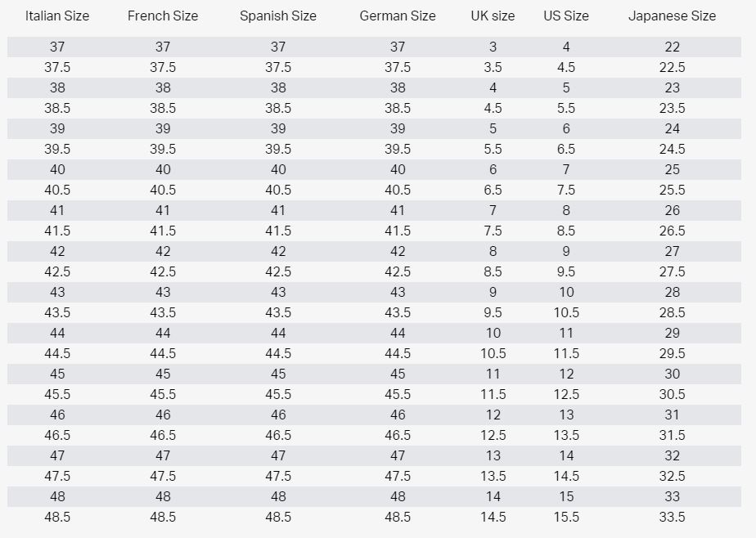This screenshot has width=756, height=538.
Task: Select Japanese size 33.5 cell
Action: point(672,517)
